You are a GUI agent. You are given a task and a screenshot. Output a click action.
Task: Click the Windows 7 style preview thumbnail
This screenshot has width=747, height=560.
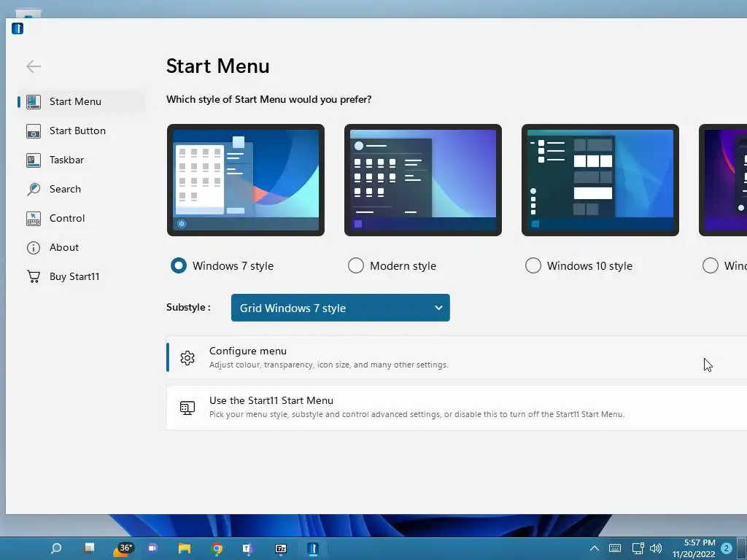pos(246,180)
